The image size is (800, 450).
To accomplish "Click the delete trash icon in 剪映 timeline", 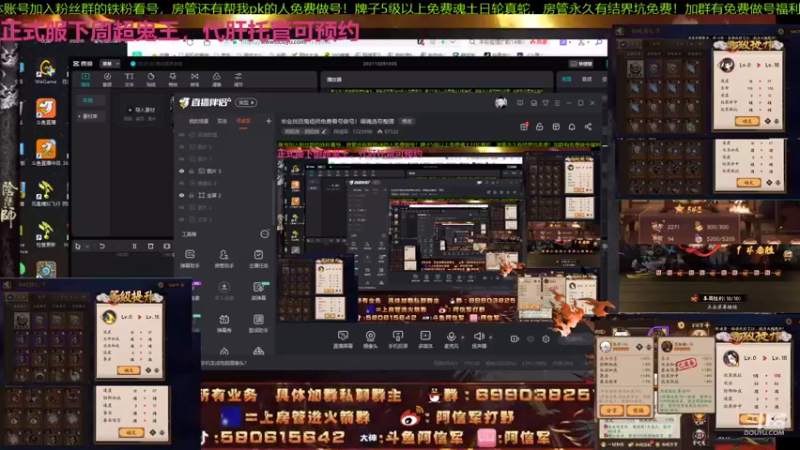I will pos(151,246).
